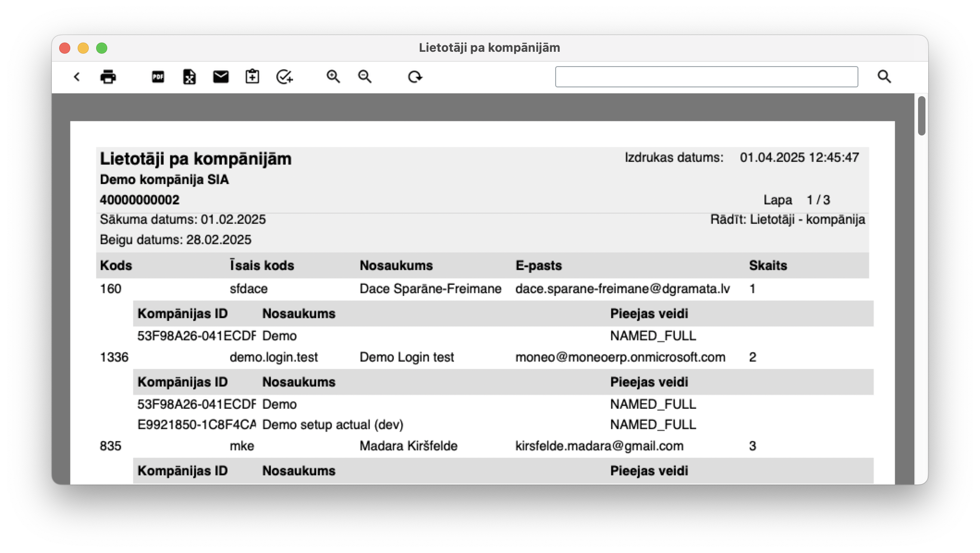Click the vertical scrollbar thumb

[x=921, y=116]
